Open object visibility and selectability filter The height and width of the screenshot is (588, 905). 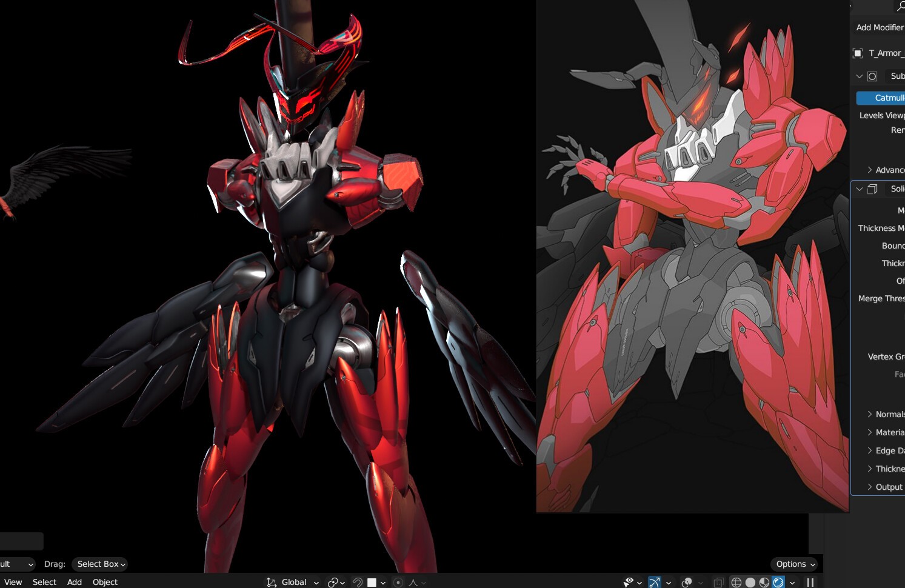pyautogui.click(x=632, y=582)
